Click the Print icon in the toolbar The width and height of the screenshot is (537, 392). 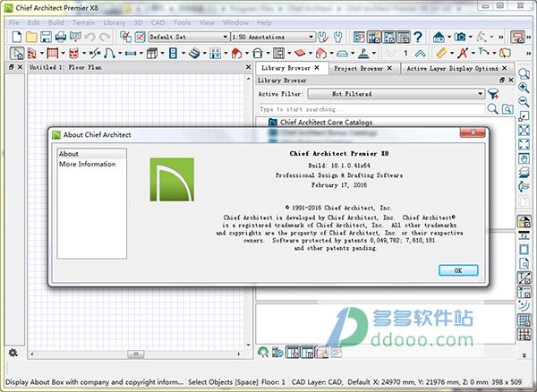(61, 37)
